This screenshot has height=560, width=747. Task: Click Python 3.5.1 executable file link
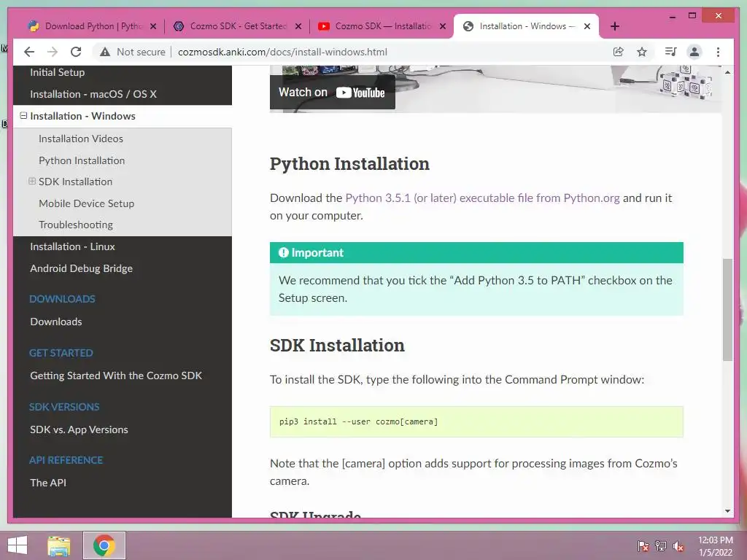coord(482,198)
